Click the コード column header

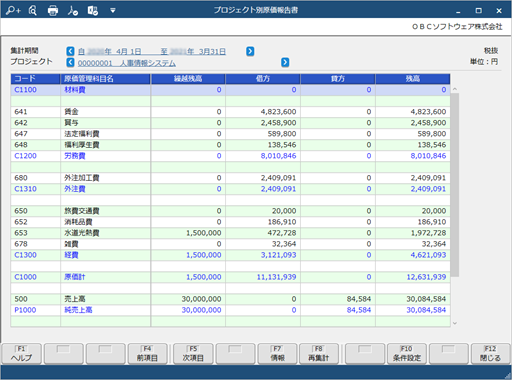(35, 79)
